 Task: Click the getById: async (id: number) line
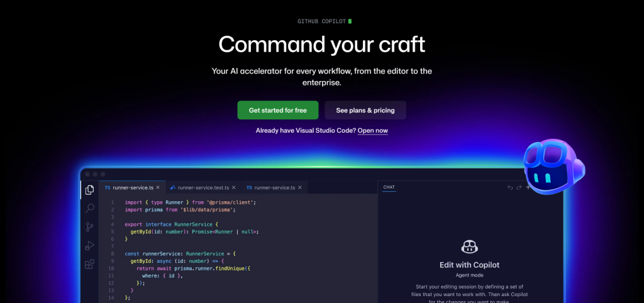(x=177, y=261)
